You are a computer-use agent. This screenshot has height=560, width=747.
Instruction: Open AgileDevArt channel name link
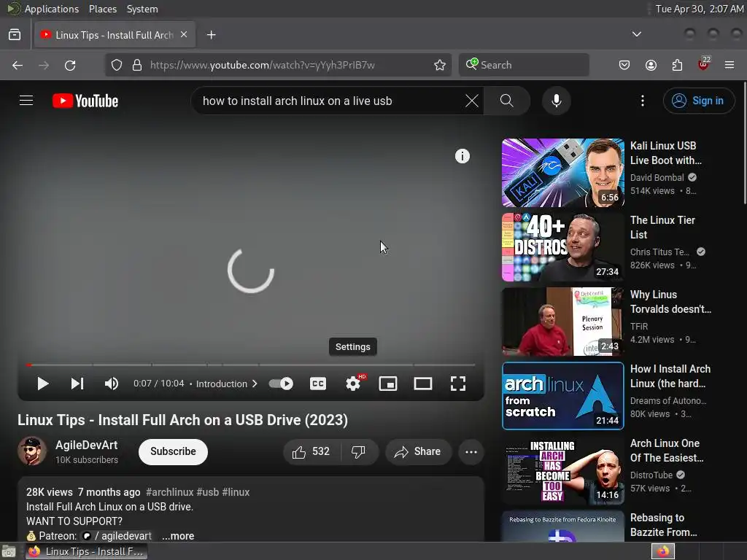click(x=86, y=445)
